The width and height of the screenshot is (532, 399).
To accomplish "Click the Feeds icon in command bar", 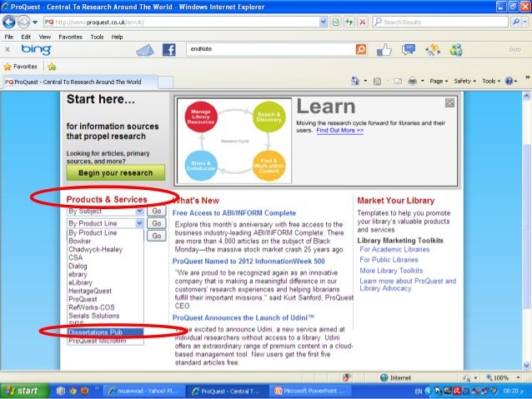I will (377, 82).
